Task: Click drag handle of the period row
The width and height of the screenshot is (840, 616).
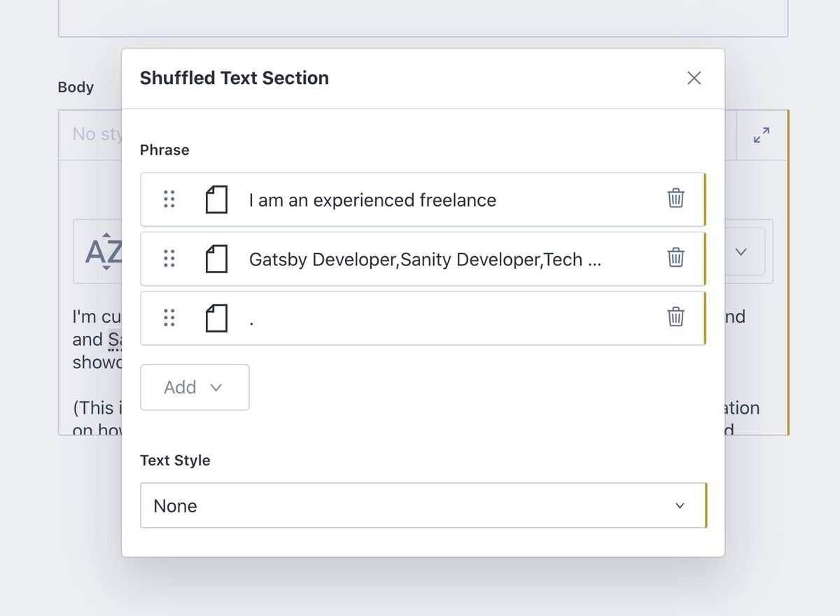Action: point(169,318)
